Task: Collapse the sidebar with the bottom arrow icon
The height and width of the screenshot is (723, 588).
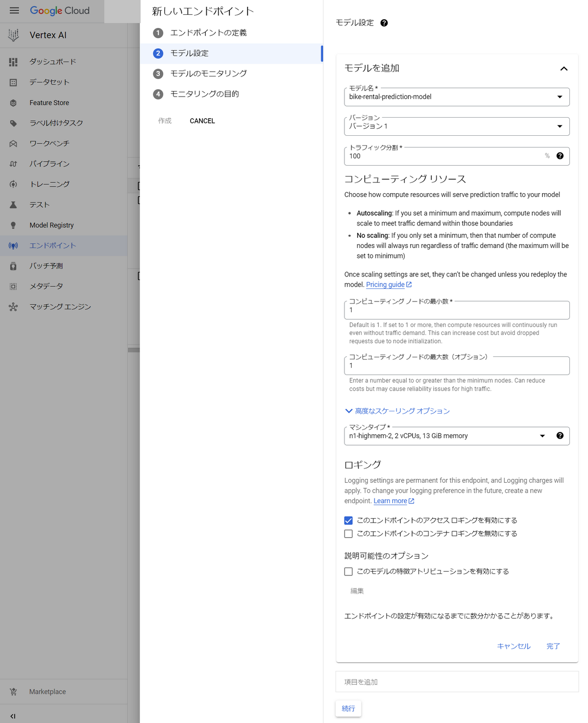Action: 13,716
